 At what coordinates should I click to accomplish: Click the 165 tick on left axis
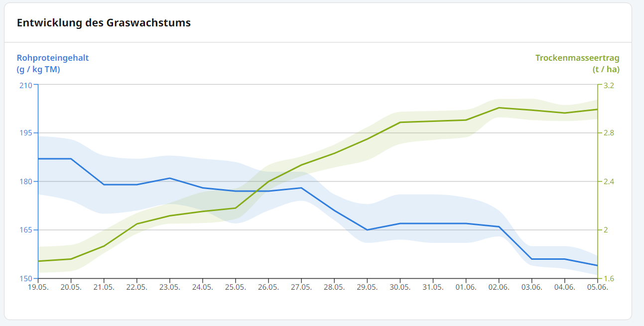25,230
